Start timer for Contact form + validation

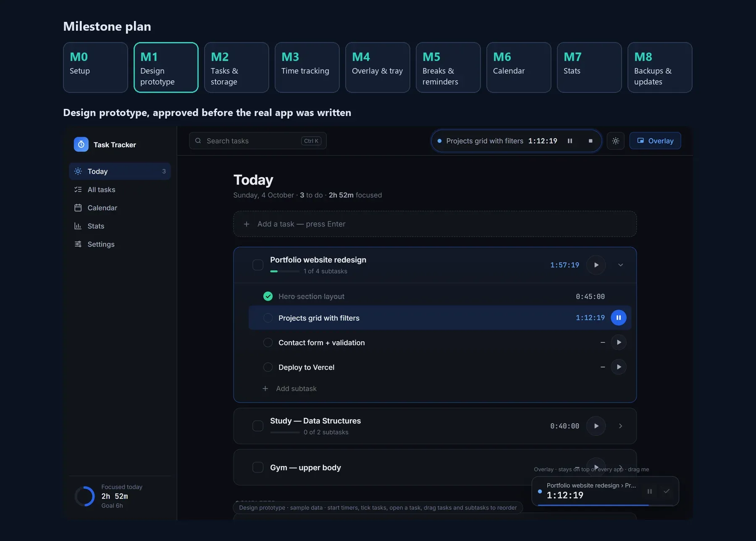pos(619,342)
